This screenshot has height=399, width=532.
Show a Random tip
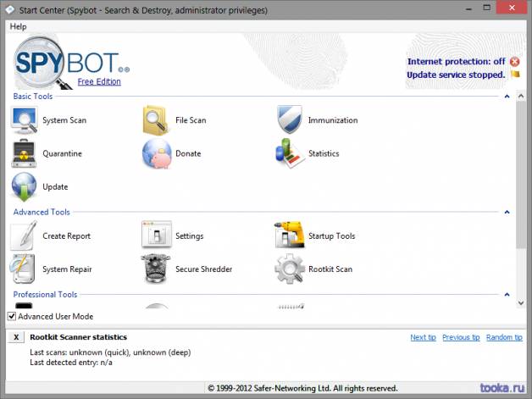[x=504, y=337]
